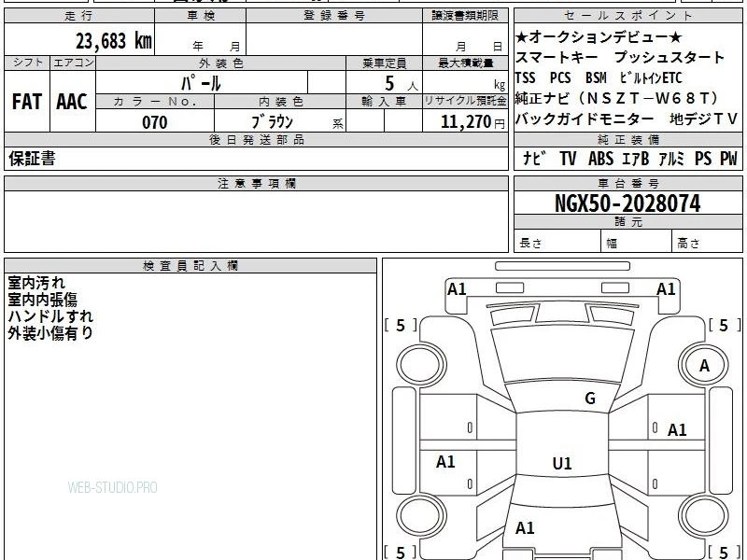Select the inspector note ハンドルすれ
The image size is (747, 560).
pos(50,316)
